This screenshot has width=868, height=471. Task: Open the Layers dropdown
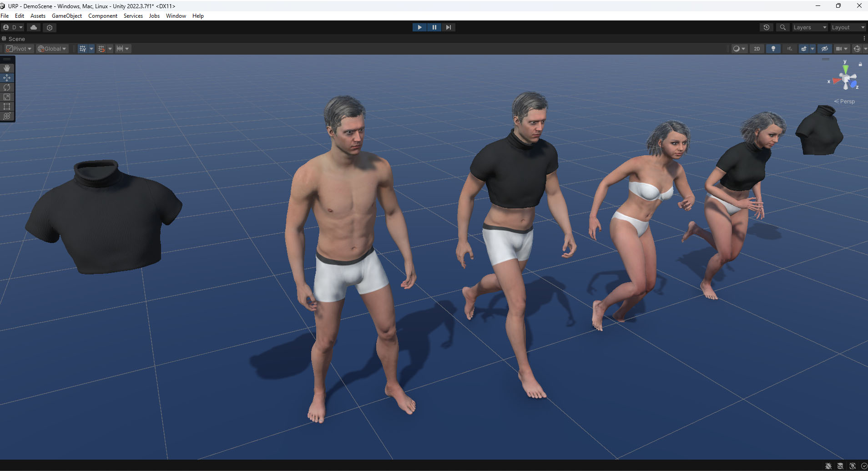(x=809, y=27)
